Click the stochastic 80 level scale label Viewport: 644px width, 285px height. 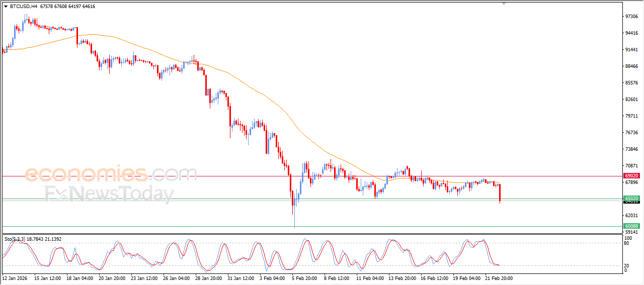(x=626, y=243)
